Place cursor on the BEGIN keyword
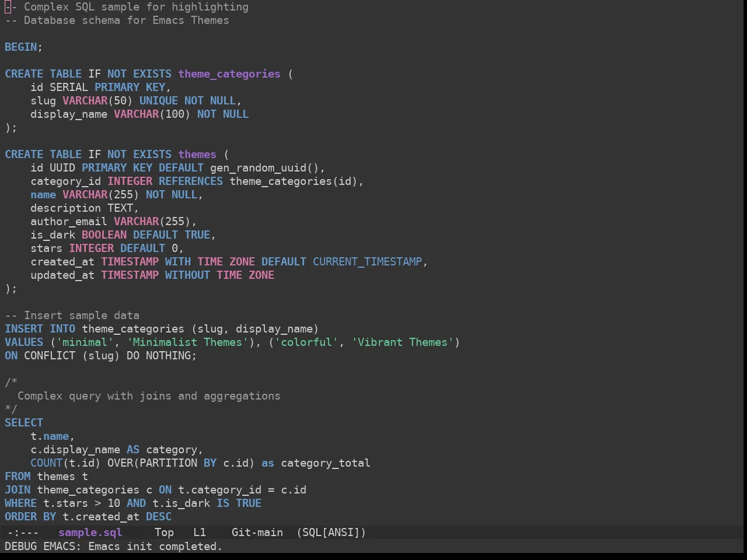This screenshot has height=560, width=747. (21, 47)
